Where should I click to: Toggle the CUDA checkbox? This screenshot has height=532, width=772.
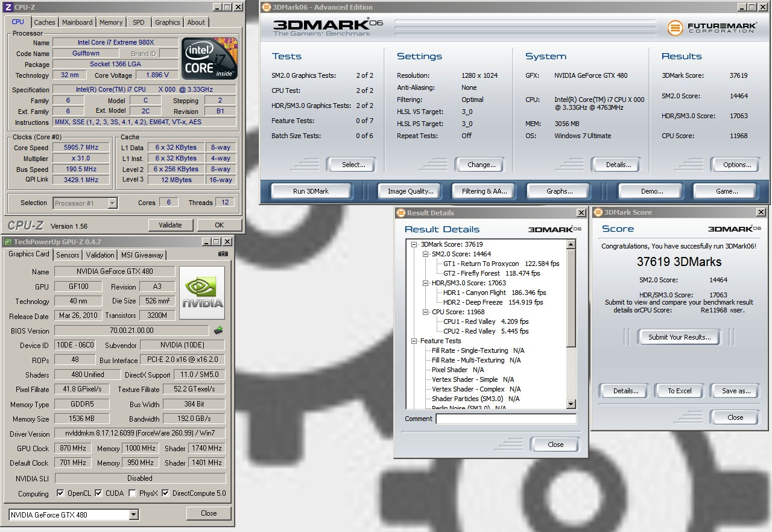99,493
